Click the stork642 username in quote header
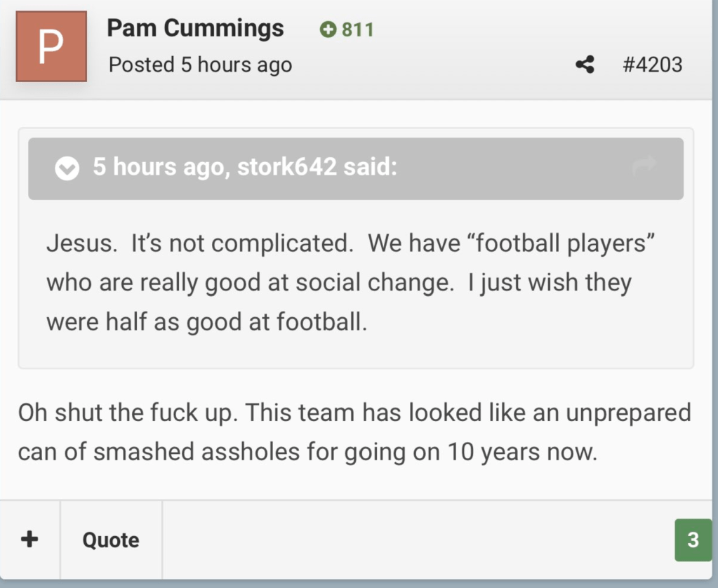Viewport: 718px width, 588px height. (284, 168)
